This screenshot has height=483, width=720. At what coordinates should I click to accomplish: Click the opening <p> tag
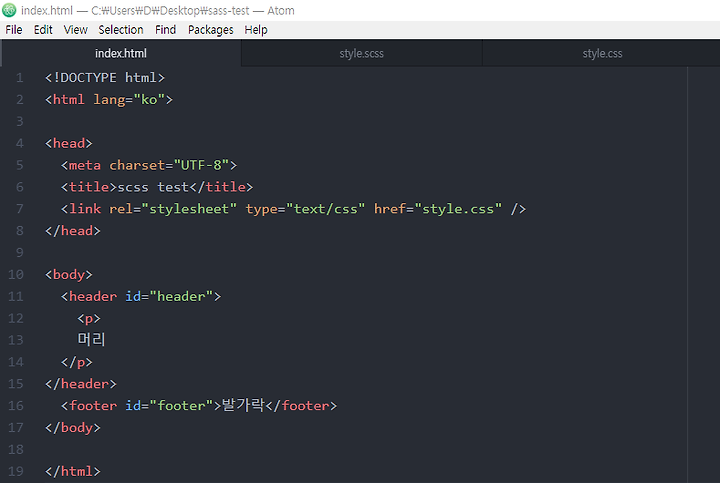[x=89, y=319]
